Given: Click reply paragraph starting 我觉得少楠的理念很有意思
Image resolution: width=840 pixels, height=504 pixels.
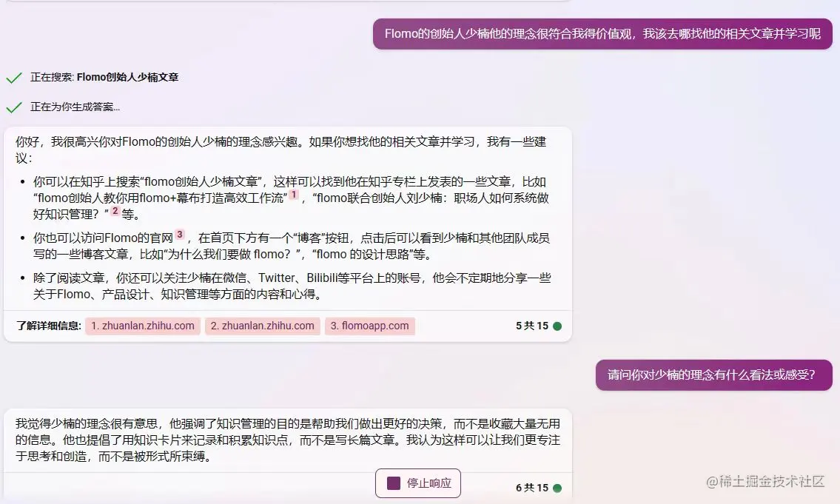Looking at the screenshot, I should coord(288,440).
